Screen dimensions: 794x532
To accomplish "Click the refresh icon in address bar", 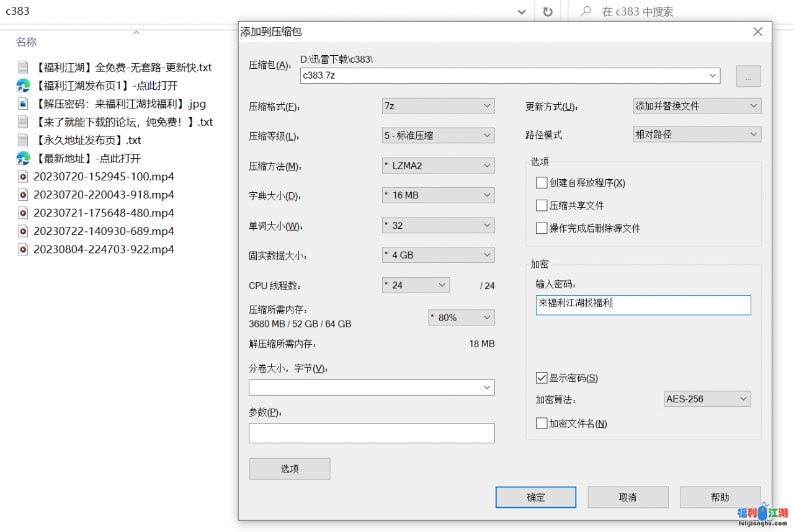I will pos(548,12).
